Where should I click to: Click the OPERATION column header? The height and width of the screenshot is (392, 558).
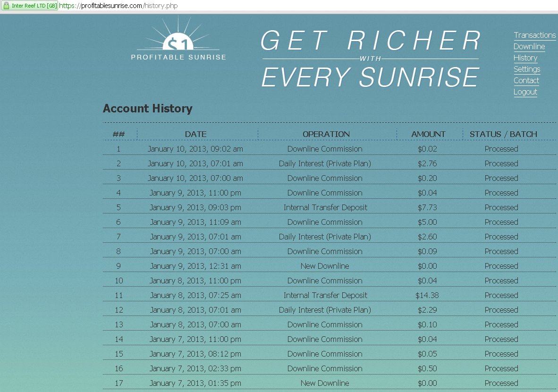[x=326, y=134]
